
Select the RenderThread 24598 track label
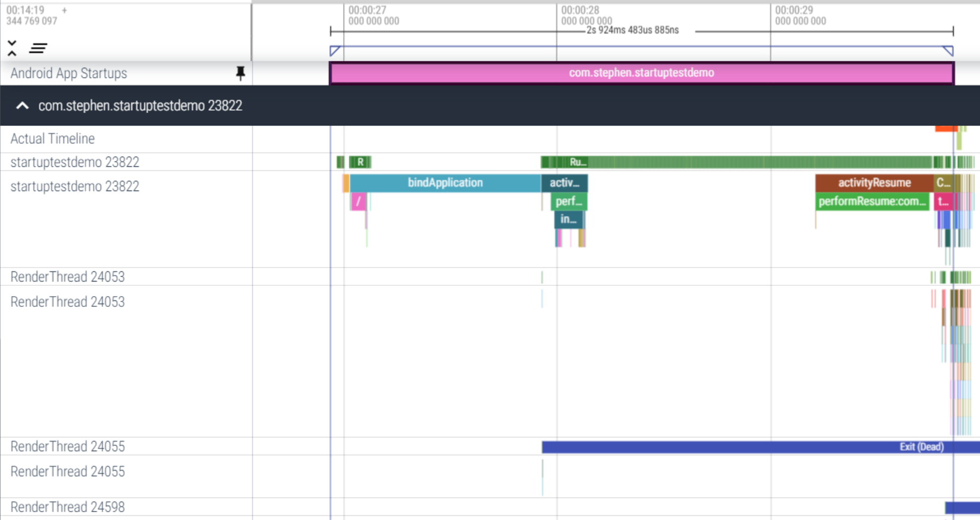pyautogui.click(x=67, y=507)
